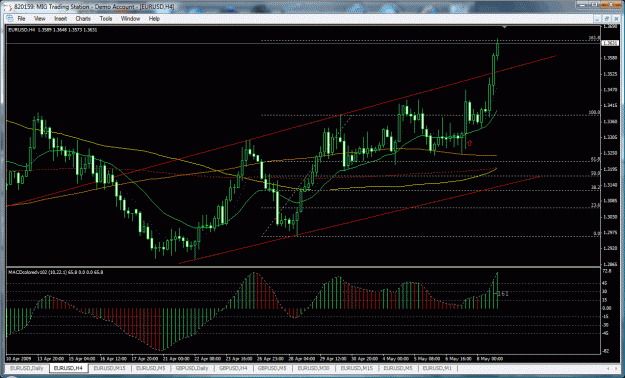
Task: Click the 72.8 value on the MACD scale
Action: [607, 271]
